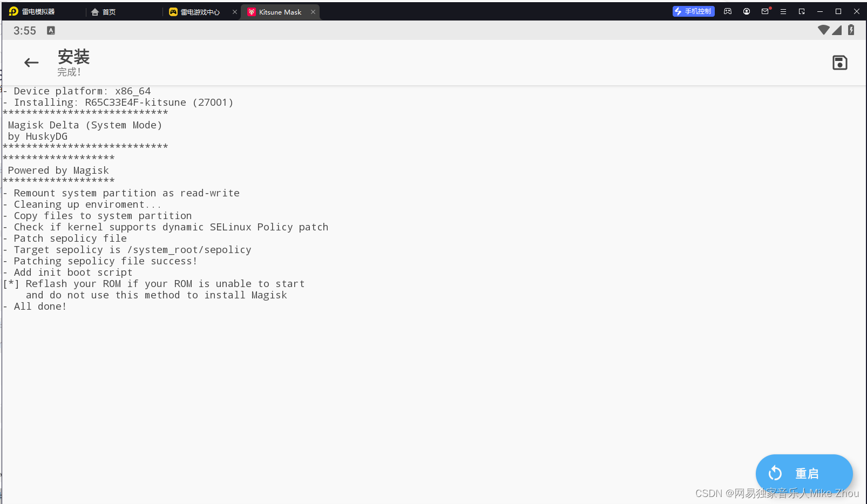Click the 3:55 clock text
This screenshot has width=867, height=504.
click(x=25, y=31)
